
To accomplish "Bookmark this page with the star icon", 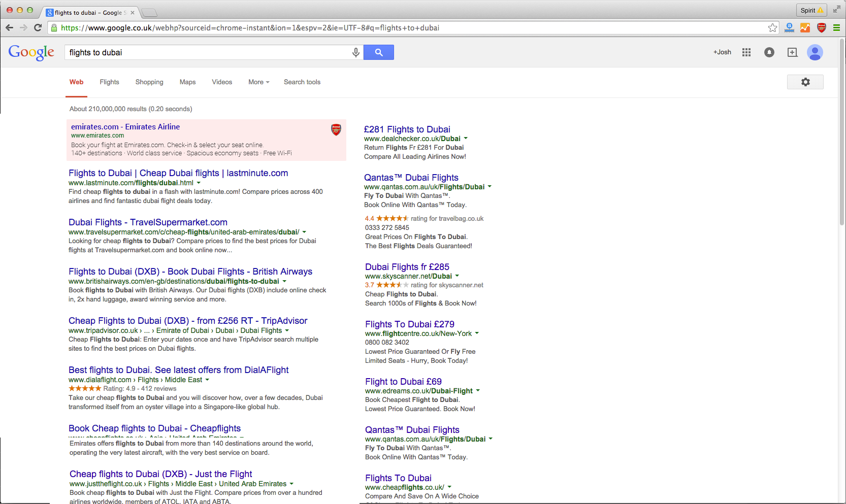I will point(772,28).
